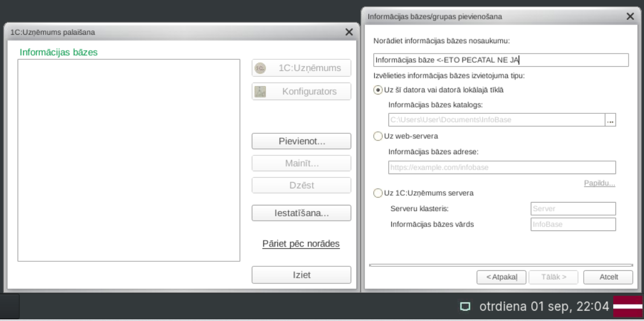Click the Latvian flag keyboard layout indicator
The width and height of the screenshot is (644, 321).
pyautogui.click(x=627, y=306)
